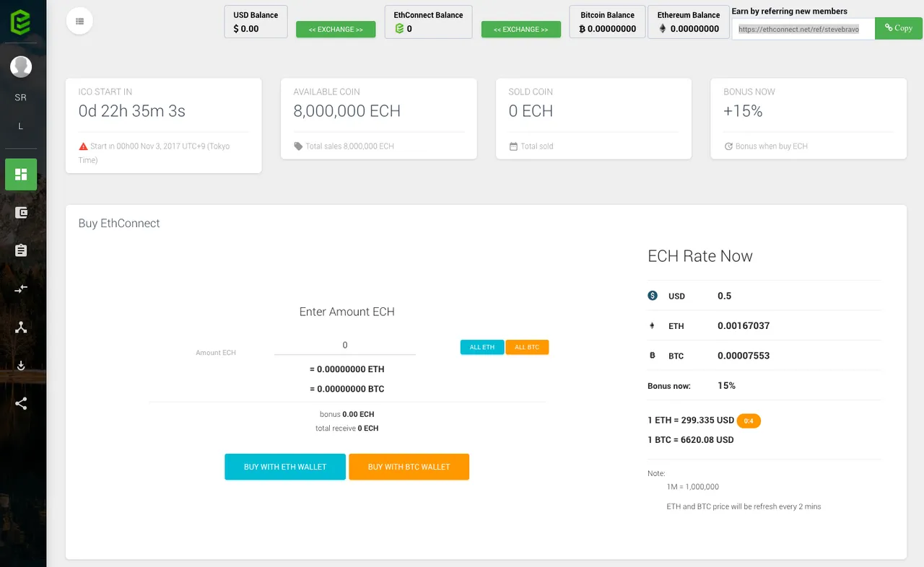Click '1 BTC = 6620.08 USD' text
This screenshot has width=924, height=567.
[691, 440]
